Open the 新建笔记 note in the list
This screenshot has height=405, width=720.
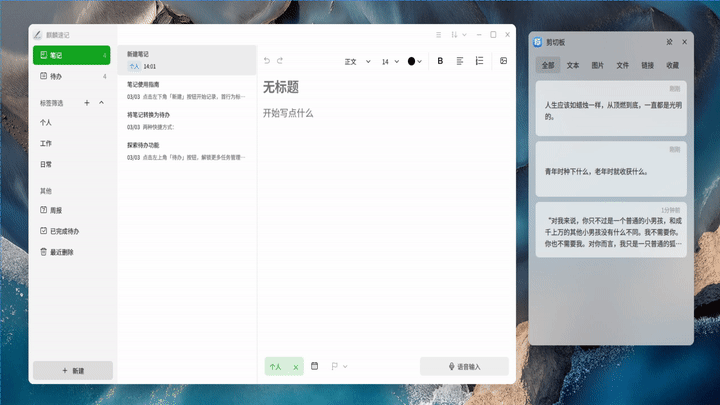pyautogui.click(x=187, y=60)
